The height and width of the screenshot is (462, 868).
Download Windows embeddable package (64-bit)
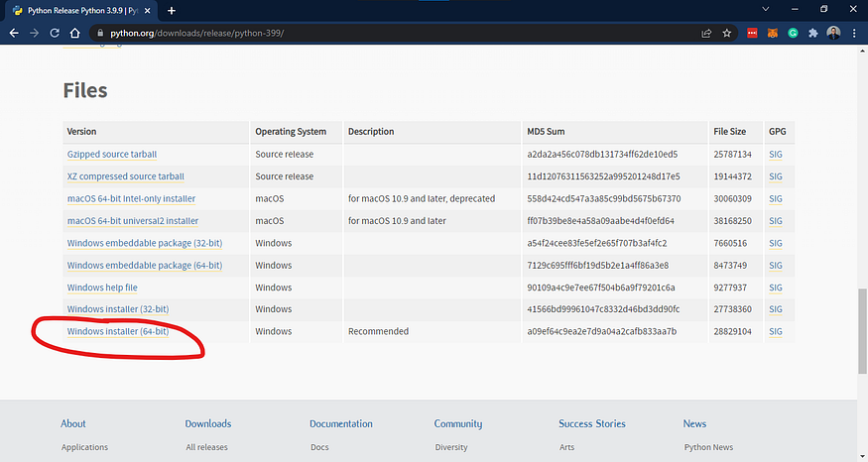pyautogui.click(x=145, y=265)
